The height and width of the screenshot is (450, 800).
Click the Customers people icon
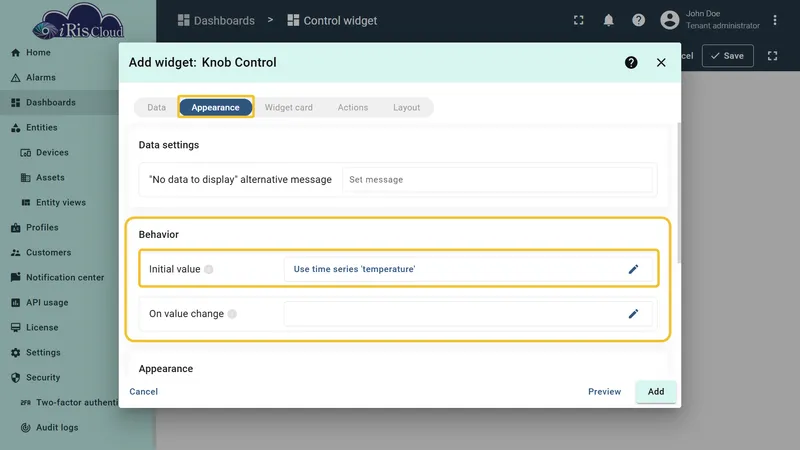point(15,253)
